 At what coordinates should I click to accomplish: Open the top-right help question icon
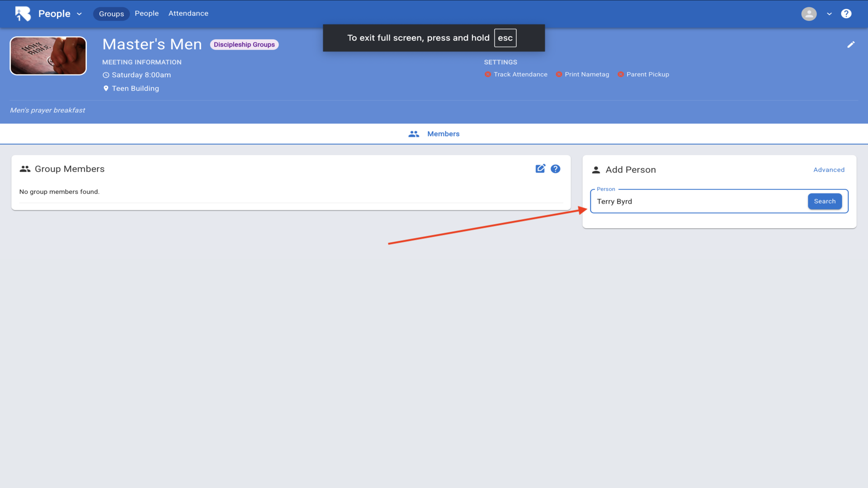846,14
